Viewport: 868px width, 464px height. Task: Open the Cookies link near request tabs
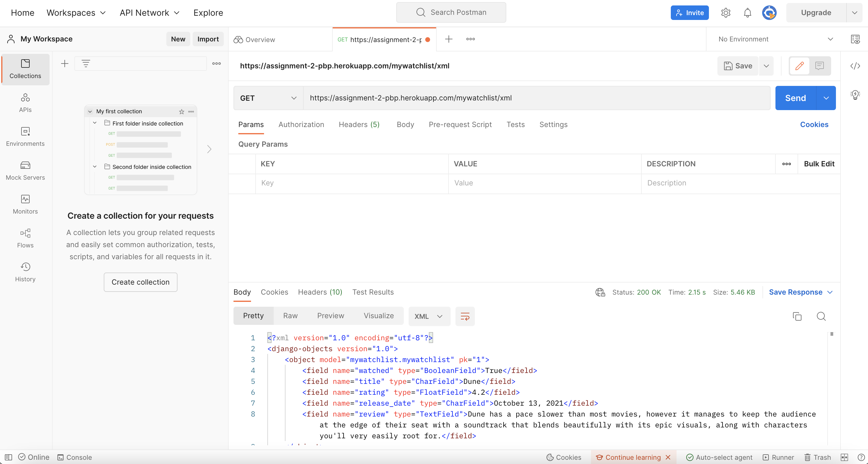click(814, 124)
